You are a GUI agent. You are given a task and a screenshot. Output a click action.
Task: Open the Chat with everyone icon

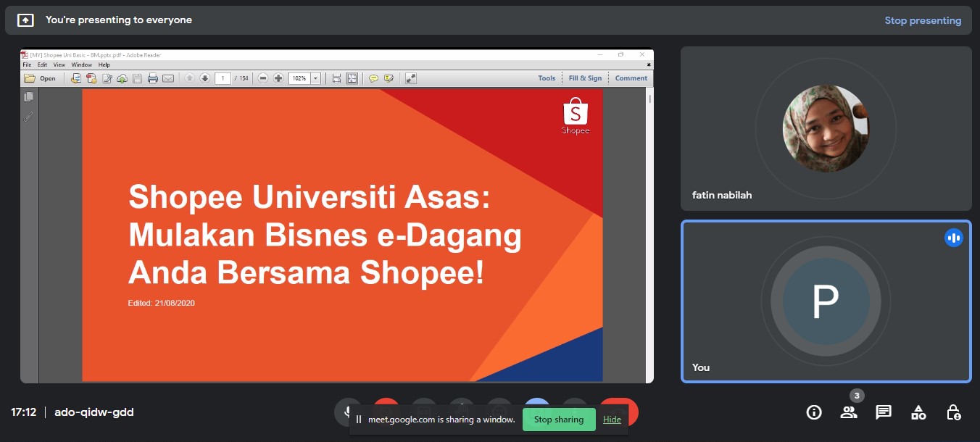click(884, 412)
